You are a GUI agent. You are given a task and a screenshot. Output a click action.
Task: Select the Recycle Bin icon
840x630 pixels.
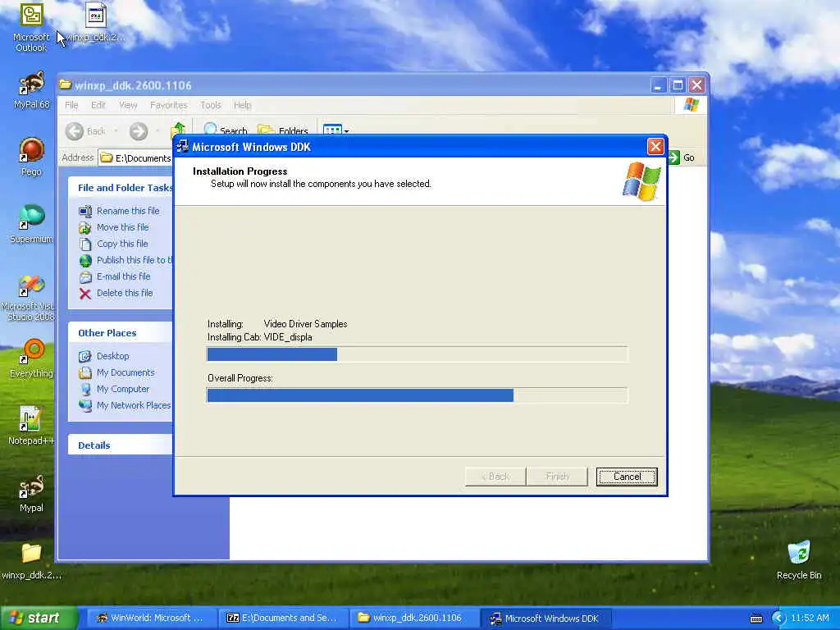pos(798,561)
